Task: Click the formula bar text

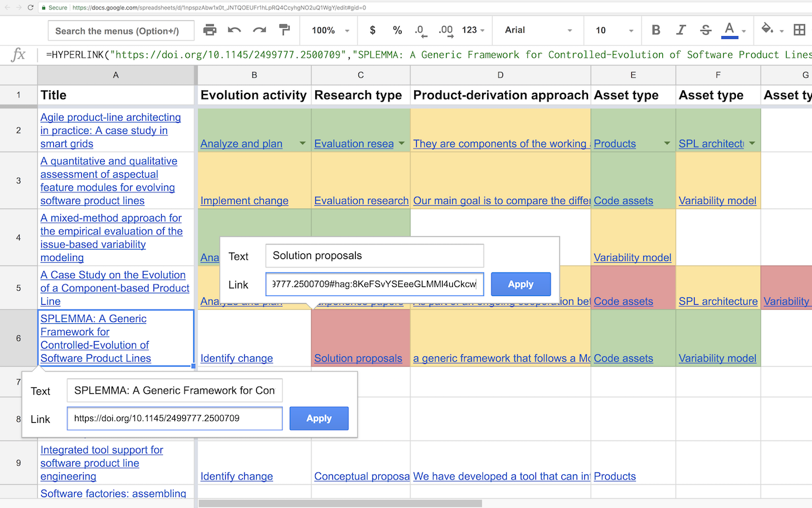Action: coord(428,55)
